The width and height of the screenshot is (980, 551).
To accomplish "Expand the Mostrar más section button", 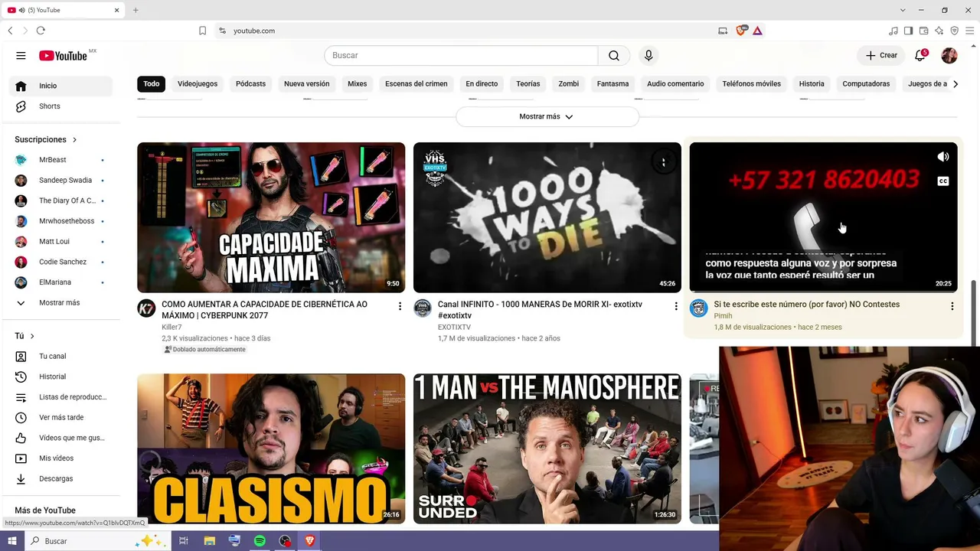I will pos(547,117).
